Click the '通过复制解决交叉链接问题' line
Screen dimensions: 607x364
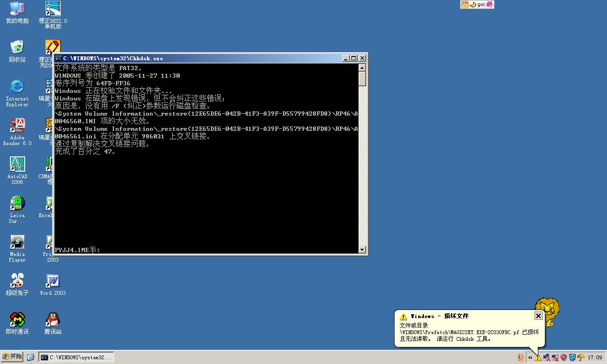pyautogui.click(x=102, y=144)
